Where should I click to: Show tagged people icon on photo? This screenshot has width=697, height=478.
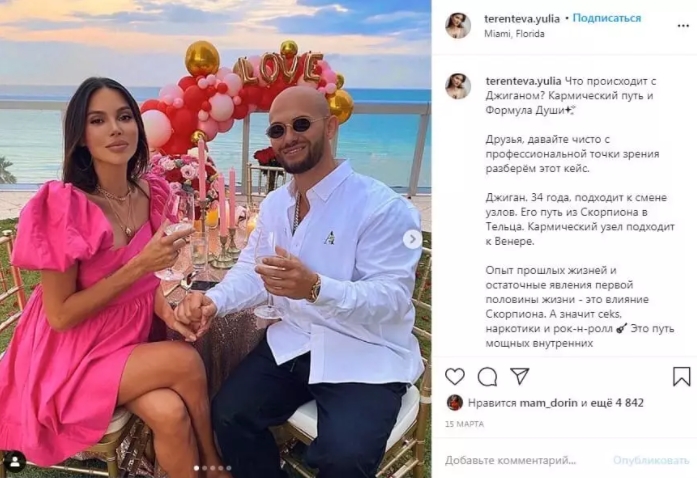(x=15, y=462)
